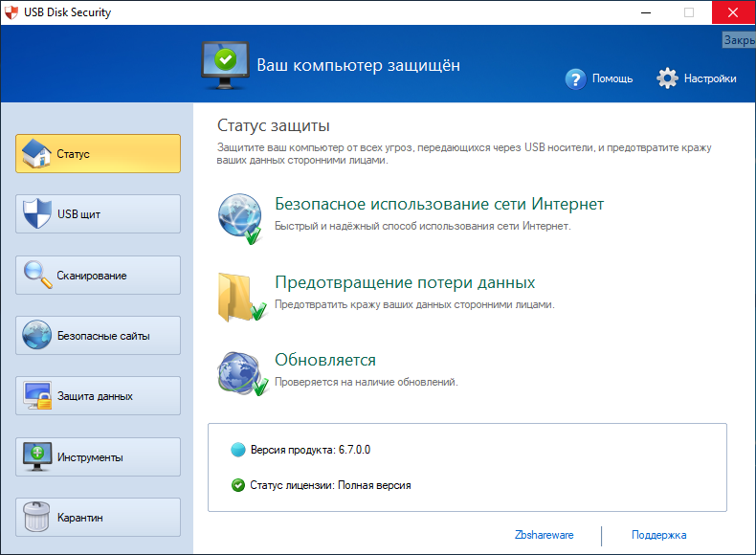This screenshot has height=555, width=756.
Task: Click the Статус лицензии: Полная версия text
Action: point(330,485)
